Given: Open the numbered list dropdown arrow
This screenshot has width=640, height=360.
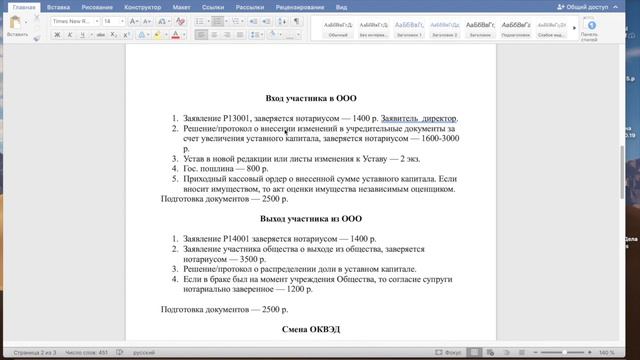Looking at the screenshot, I should (226, 21).
